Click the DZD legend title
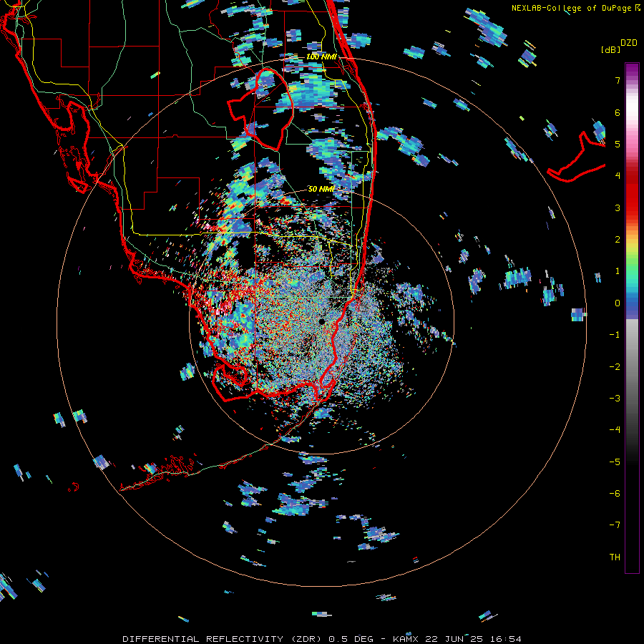The height and width of the screenshot is (644, 644). (x=629, y=43)
